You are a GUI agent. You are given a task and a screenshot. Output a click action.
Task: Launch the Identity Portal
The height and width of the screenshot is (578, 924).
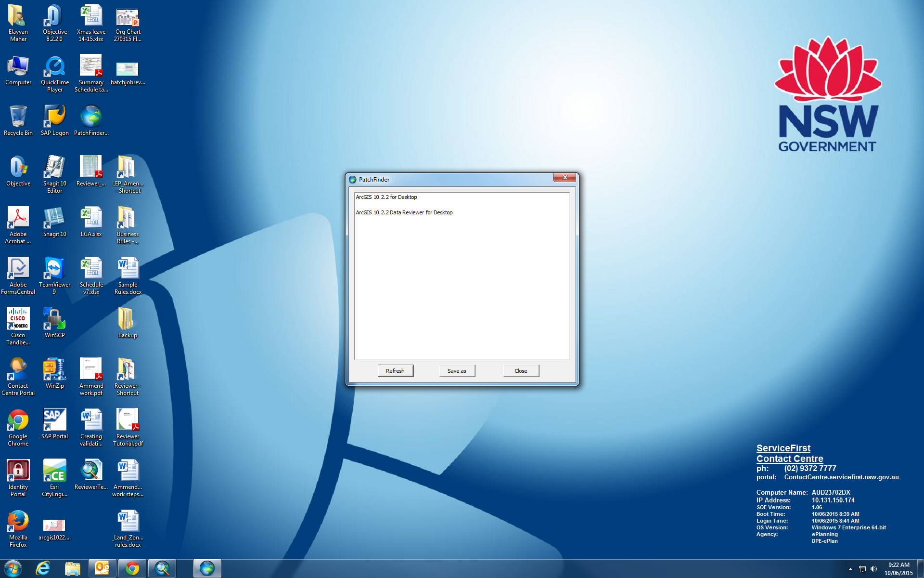click(x=18, y=470)
